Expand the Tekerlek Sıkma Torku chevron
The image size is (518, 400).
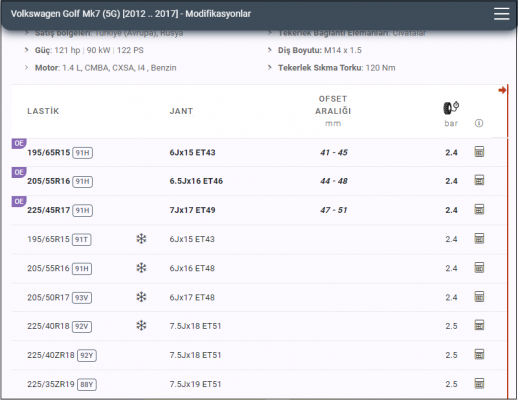click(x=270, y=68)
